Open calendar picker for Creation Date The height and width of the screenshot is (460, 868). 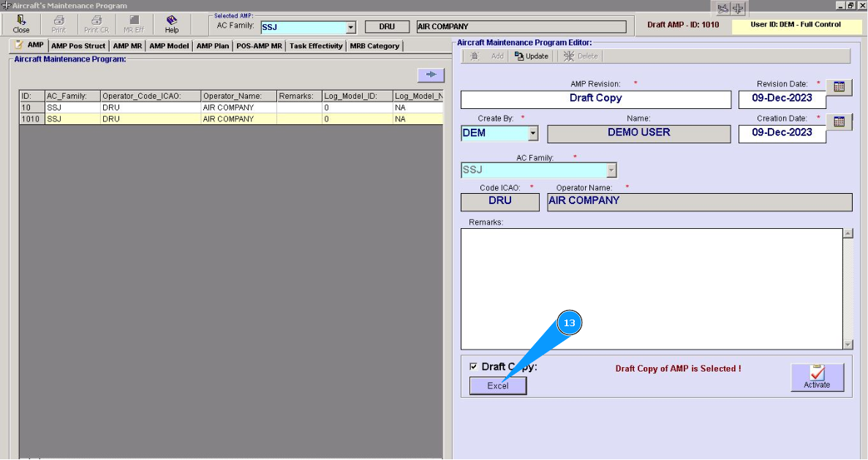coord(839,121)
